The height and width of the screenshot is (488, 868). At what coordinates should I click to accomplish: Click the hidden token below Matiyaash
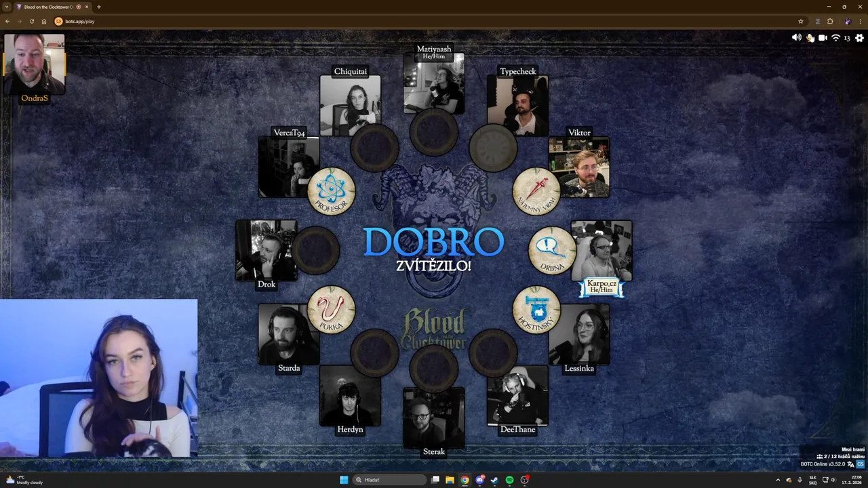click(x=434, y=131)
